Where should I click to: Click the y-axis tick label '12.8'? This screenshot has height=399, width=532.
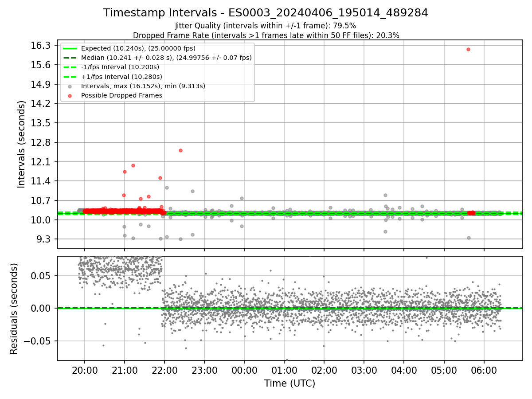point(41,143)
